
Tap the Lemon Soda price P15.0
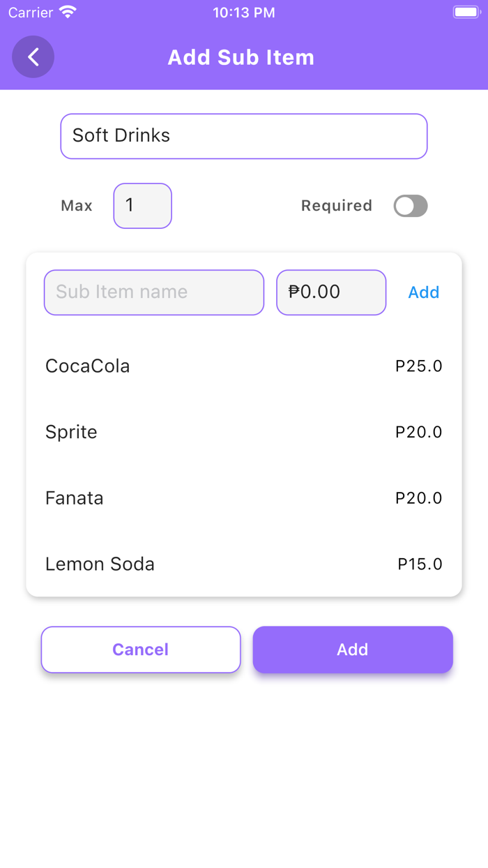420,564
